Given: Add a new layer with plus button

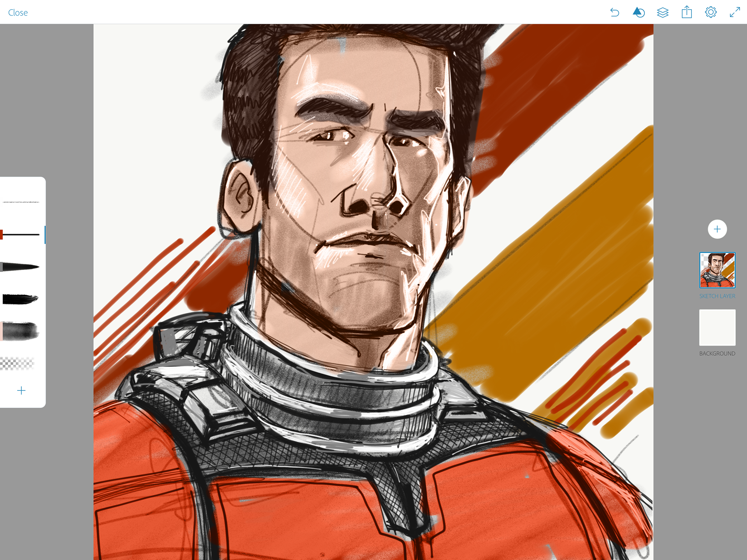Looking at the screenshot, I should (x=717, y=229).
